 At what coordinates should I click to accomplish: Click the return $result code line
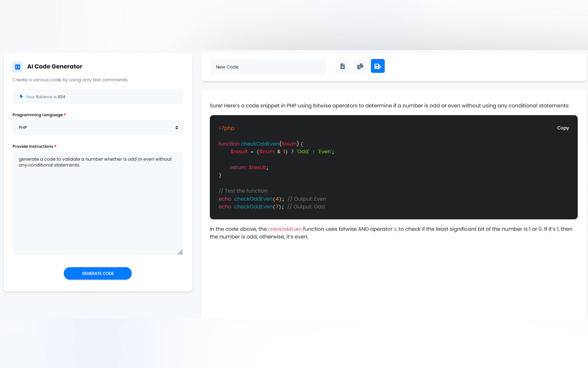[249, 168]
